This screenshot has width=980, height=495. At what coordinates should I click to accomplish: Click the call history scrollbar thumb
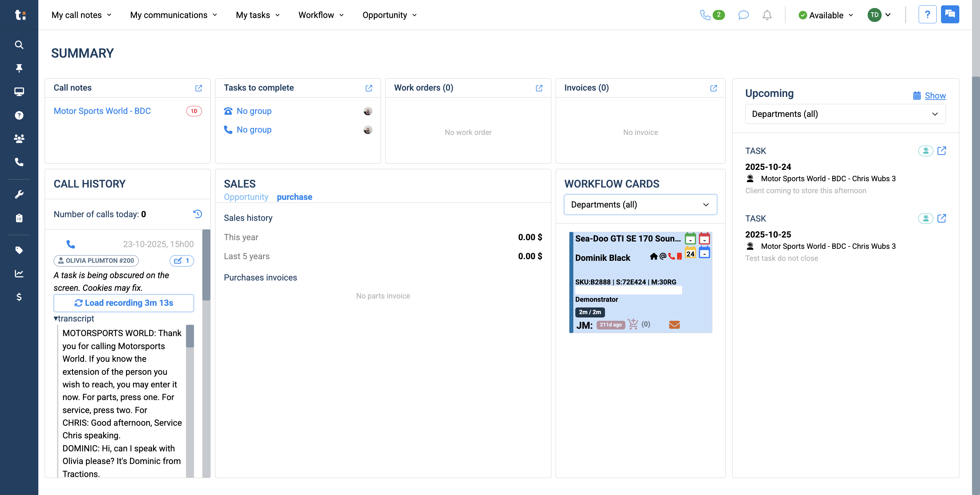(206, 265)
